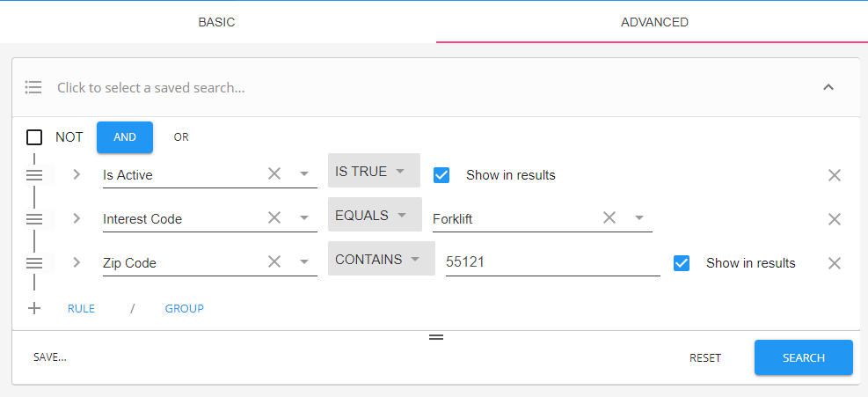
Task: Click the plus icon to add rule
Action: point(34,309)
